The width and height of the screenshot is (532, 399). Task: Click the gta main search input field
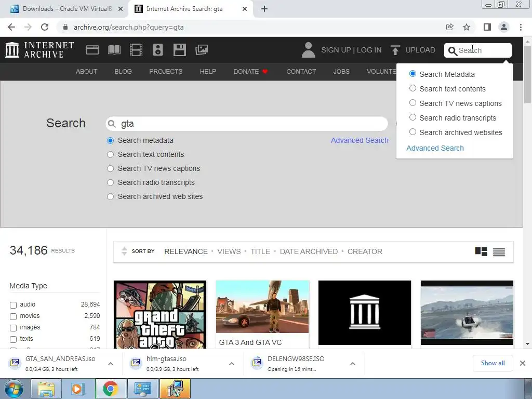click(x=247, y=124)
